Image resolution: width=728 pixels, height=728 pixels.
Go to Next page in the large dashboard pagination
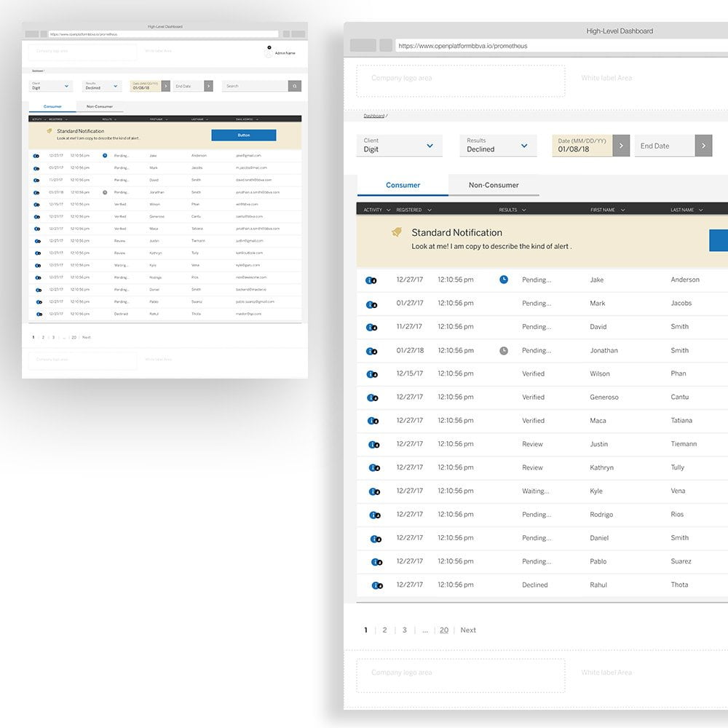click(468, 630)
